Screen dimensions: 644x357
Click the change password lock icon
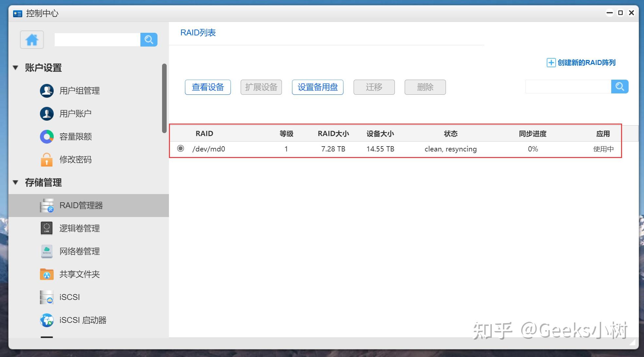click(x=47, y=160)
